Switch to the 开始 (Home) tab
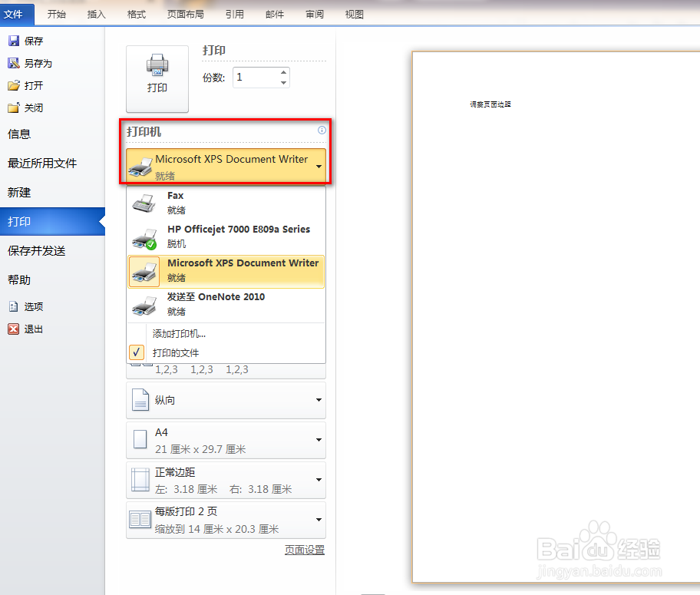The width and height of the screenshot is (700, 595). [57, 15]
